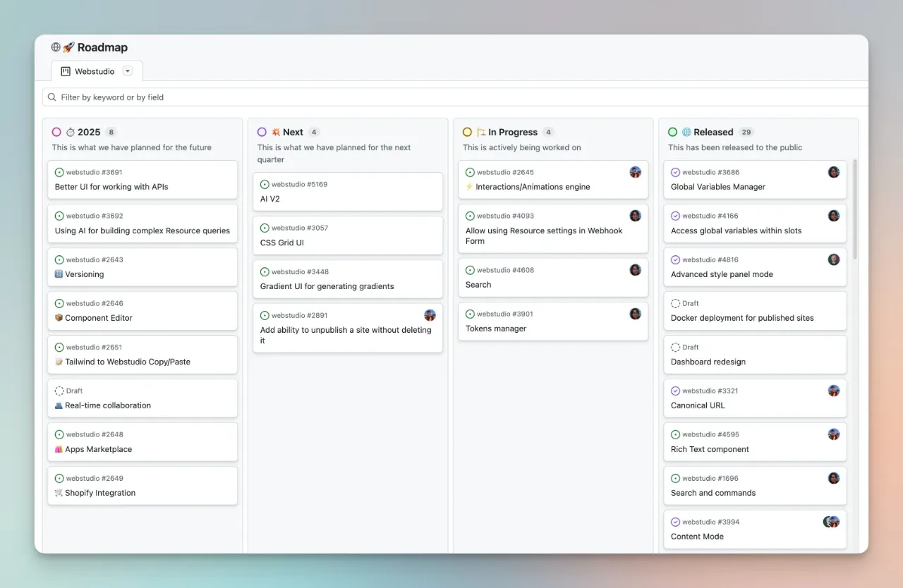
Task: Select the Webstudio tab
Action: click(x=97, y=71)
